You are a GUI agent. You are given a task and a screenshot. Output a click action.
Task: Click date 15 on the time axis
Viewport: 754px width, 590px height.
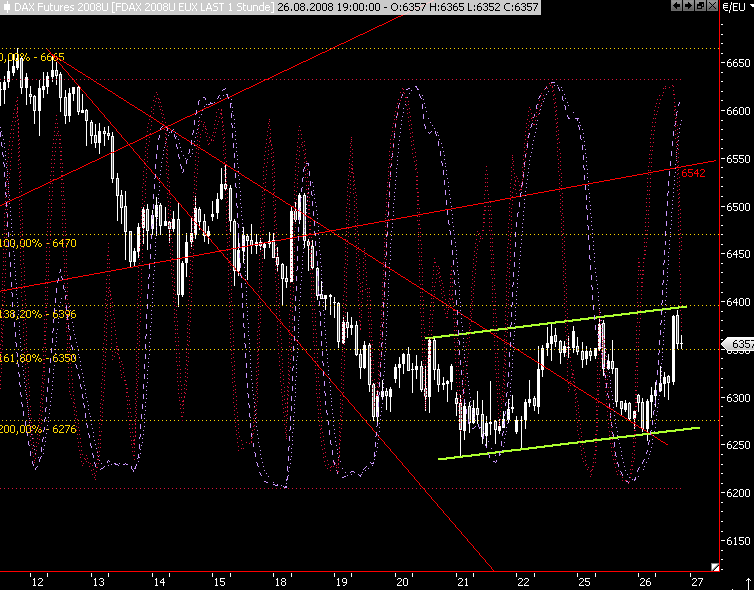coord(220,582)
